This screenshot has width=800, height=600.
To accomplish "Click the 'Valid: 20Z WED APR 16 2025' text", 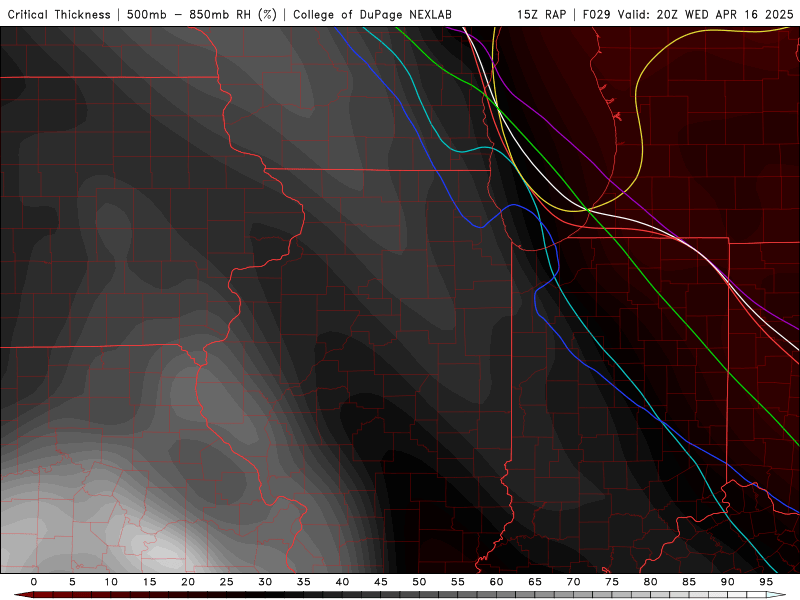I will click(706, 14).
